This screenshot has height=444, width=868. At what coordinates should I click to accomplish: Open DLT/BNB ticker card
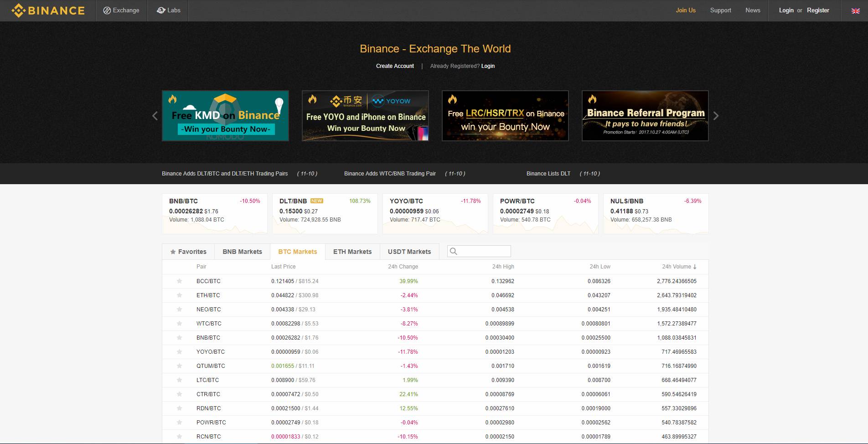click(x=325, y=214)
